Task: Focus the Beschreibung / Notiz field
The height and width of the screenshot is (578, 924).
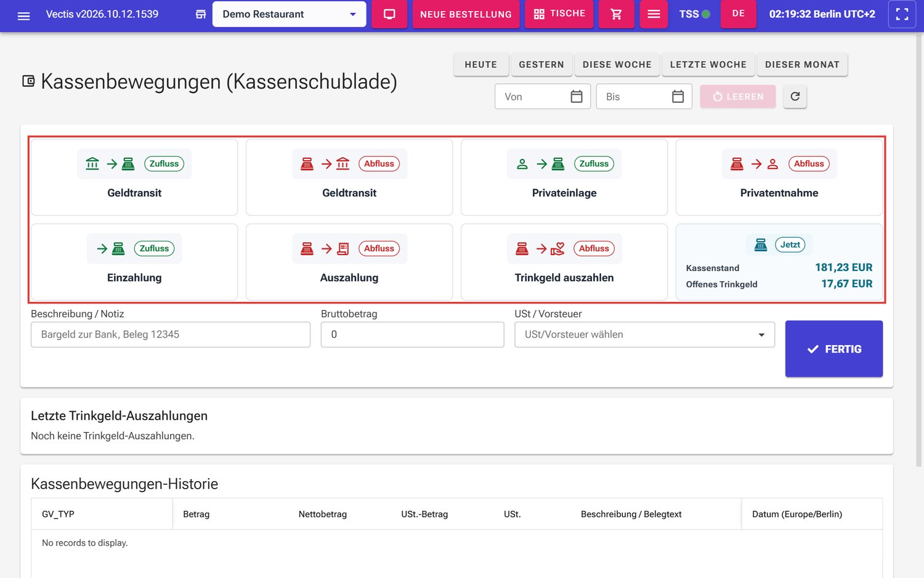Action: pyautogui.click(x=171, y=335)
